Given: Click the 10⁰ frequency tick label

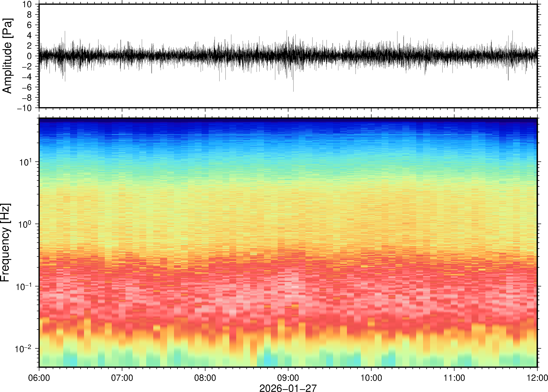Looking at the screenshot, I should pyautogui.click(x=25, y=224).
